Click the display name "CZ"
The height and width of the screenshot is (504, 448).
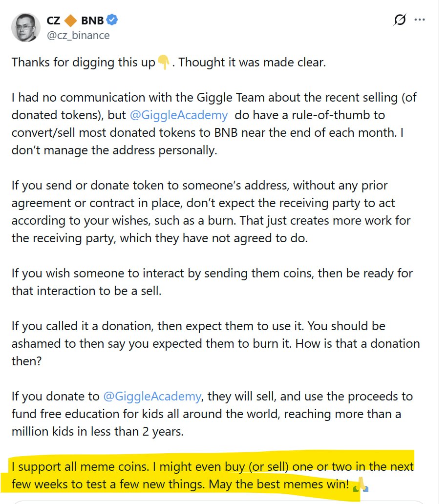[53, 21]
